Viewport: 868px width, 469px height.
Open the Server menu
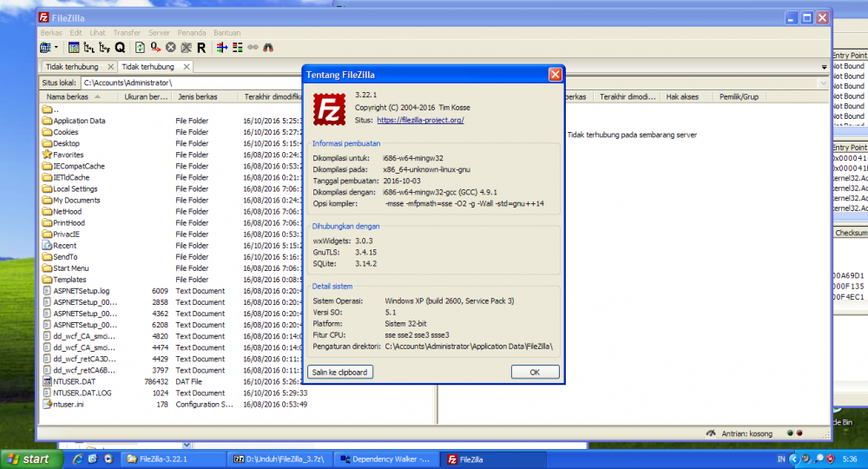[159, 33]
